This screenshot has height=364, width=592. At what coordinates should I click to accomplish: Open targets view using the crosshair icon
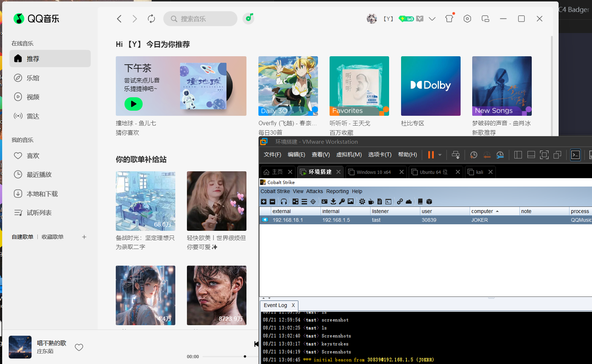[313, 201]
